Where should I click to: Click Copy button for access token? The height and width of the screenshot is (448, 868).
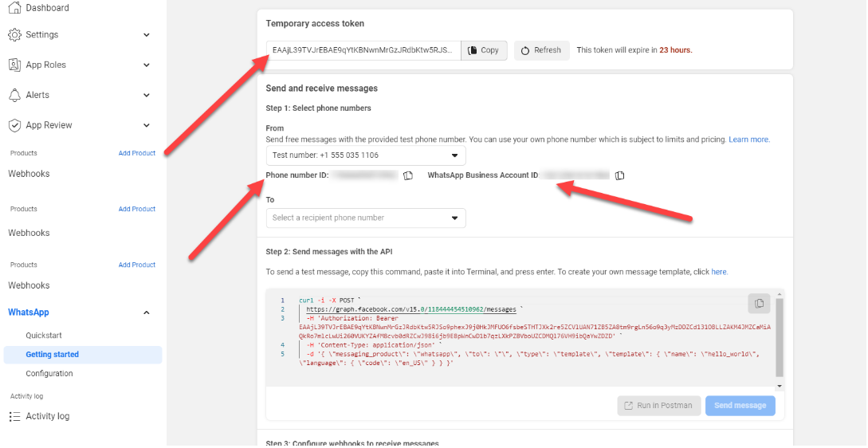pos(484,50)
